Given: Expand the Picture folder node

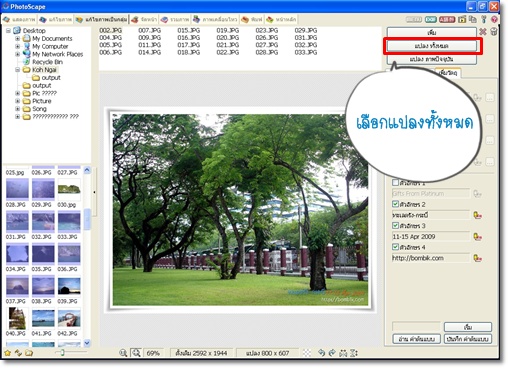Looking at the screenshot, I should coord(18,101).
